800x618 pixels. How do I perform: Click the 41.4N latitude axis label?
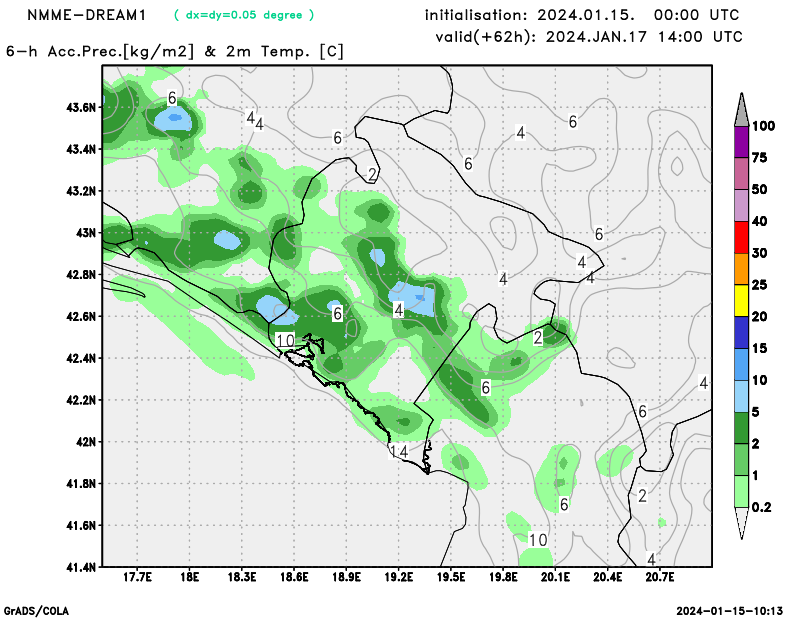81,566
